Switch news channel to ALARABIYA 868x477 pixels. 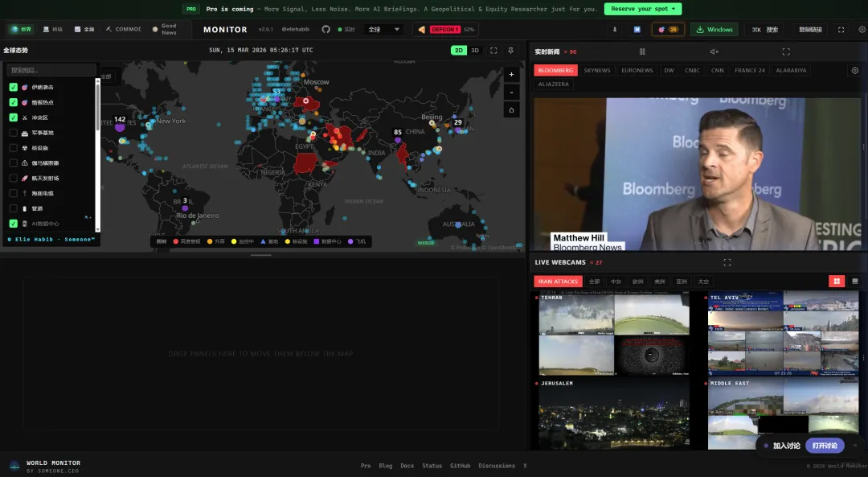click(x=791, y=70)
